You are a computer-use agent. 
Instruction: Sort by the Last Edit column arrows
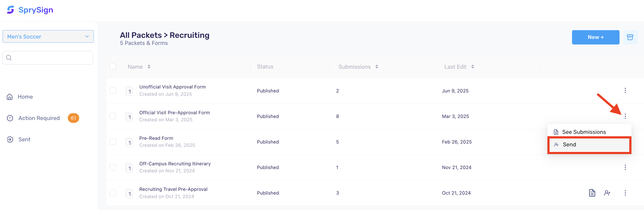[x=473, y=66]
